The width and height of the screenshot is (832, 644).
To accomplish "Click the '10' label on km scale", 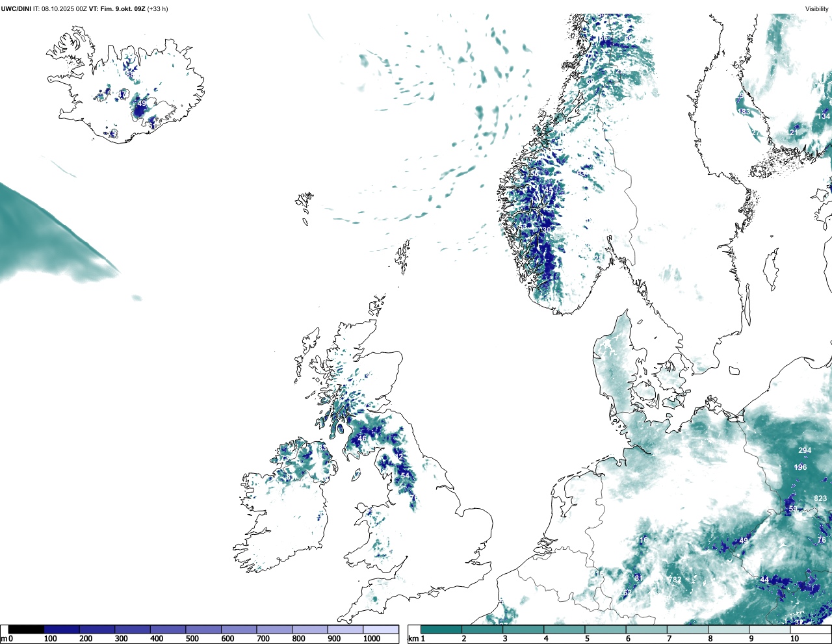I will point(794,639).
